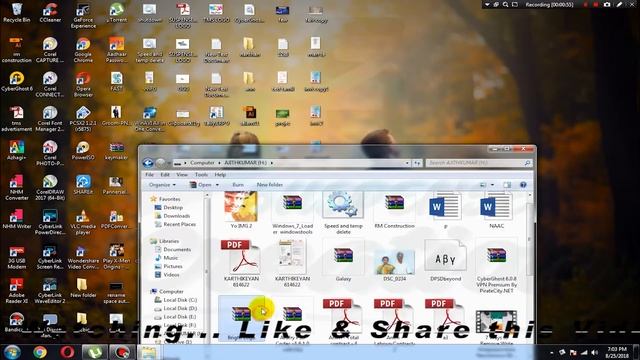Open the View menu in Explorer
This screenshot has width=640, height=360.
182,175
